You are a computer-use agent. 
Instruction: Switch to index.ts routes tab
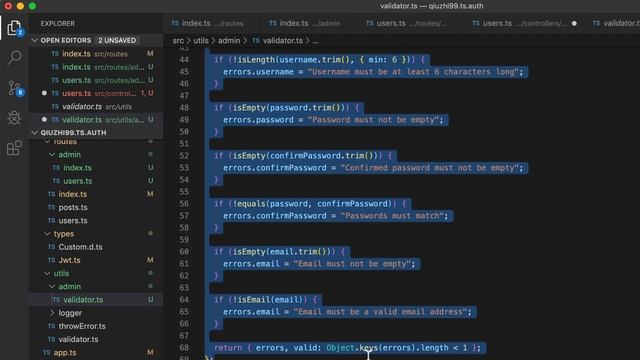pyautogui.click(x=207, y=23)
